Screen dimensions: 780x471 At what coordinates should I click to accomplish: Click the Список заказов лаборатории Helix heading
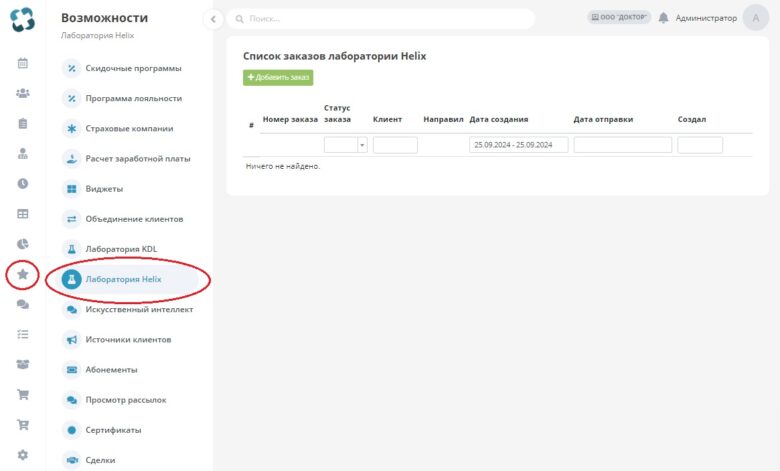click(334, 56)
